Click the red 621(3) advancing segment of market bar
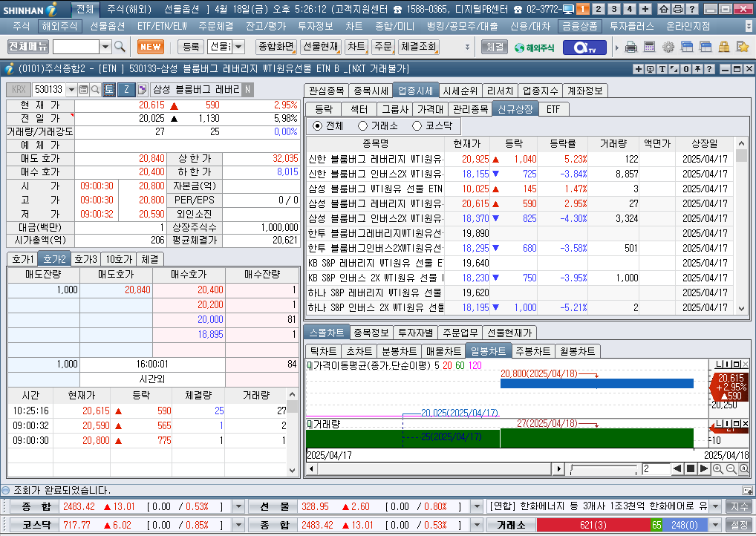The image size is (756, 536). click(x=593, y=525)
